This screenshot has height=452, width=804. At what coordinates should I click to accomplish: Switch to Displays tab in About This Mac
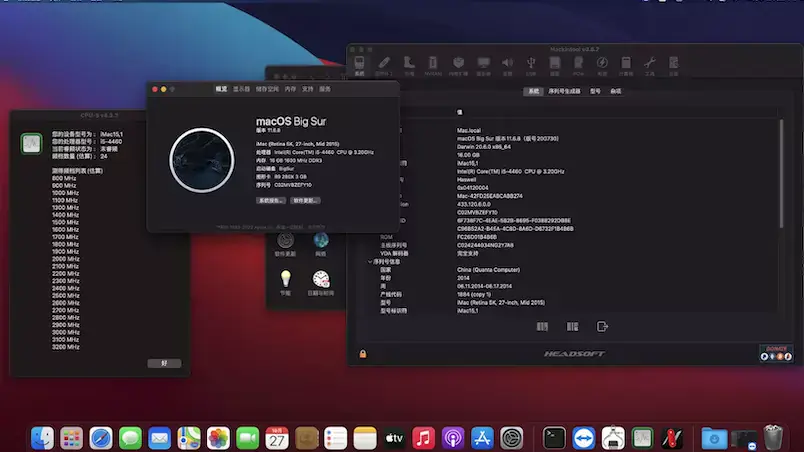click(x=242, y=89)
